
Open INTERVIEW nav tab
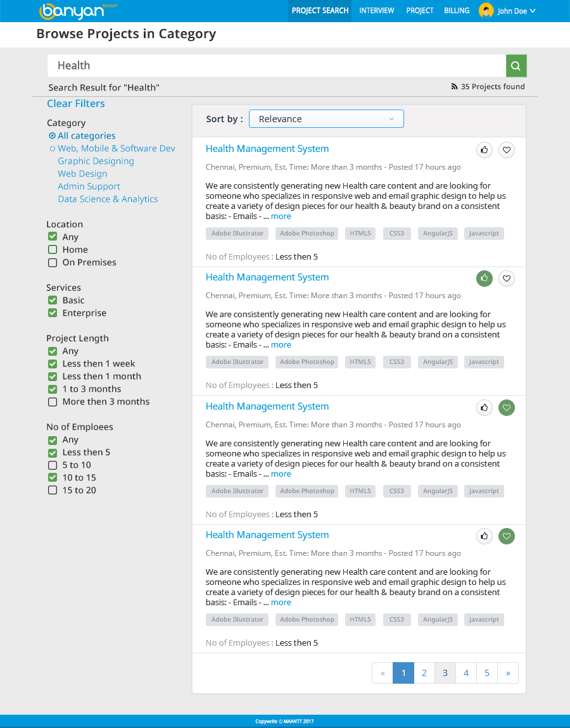[x=377, y=11]
